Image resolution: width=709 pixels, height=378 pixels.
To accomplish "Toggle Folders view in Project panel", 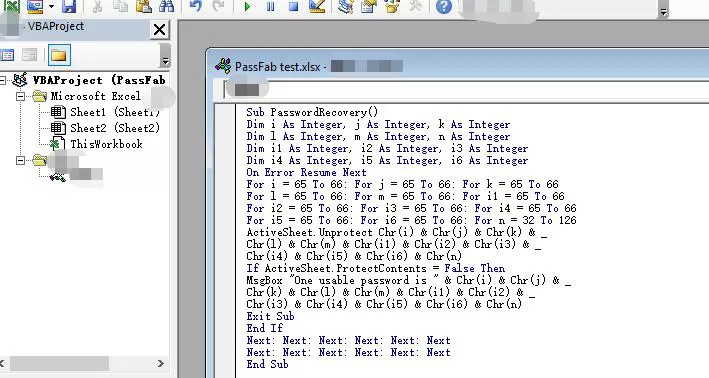I will point(59,55).
